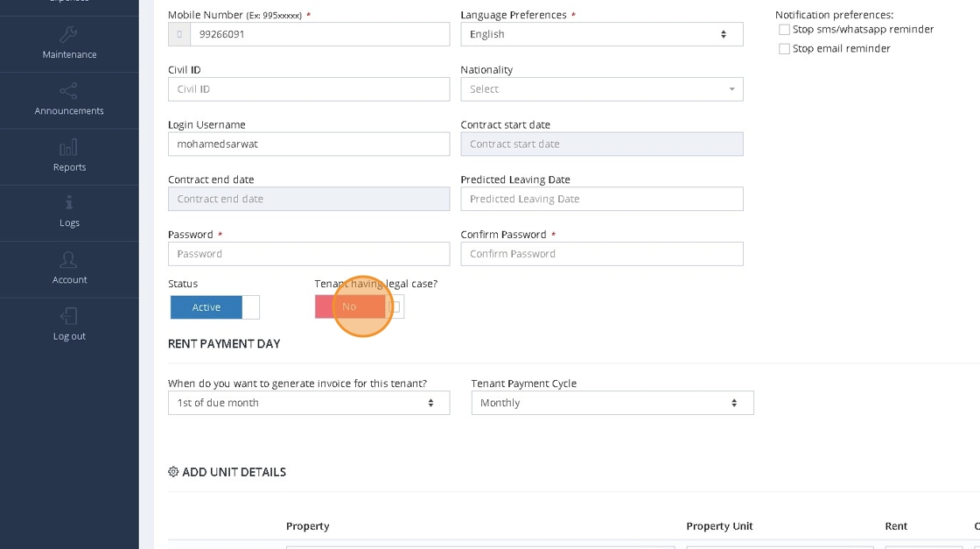Click the mobile number prefix icon
Screen dimensions: 980x549
pos(179,34)
